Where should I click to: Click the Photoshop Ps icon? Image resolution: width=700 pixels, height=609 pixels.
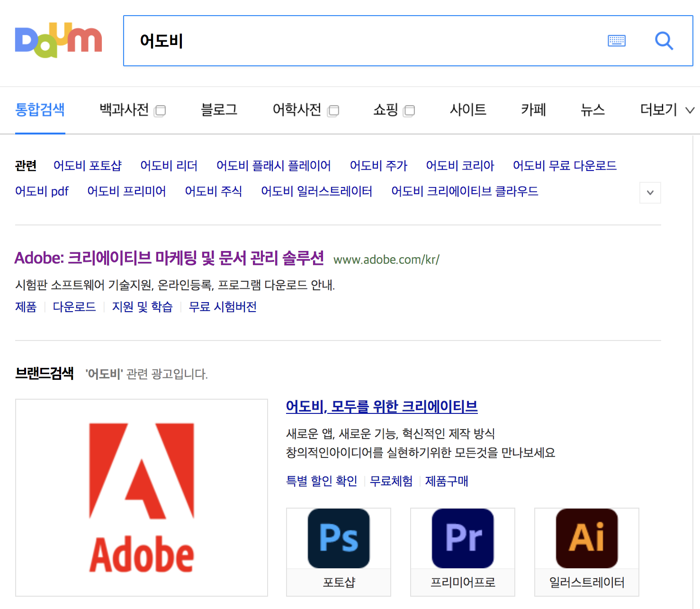339,538
